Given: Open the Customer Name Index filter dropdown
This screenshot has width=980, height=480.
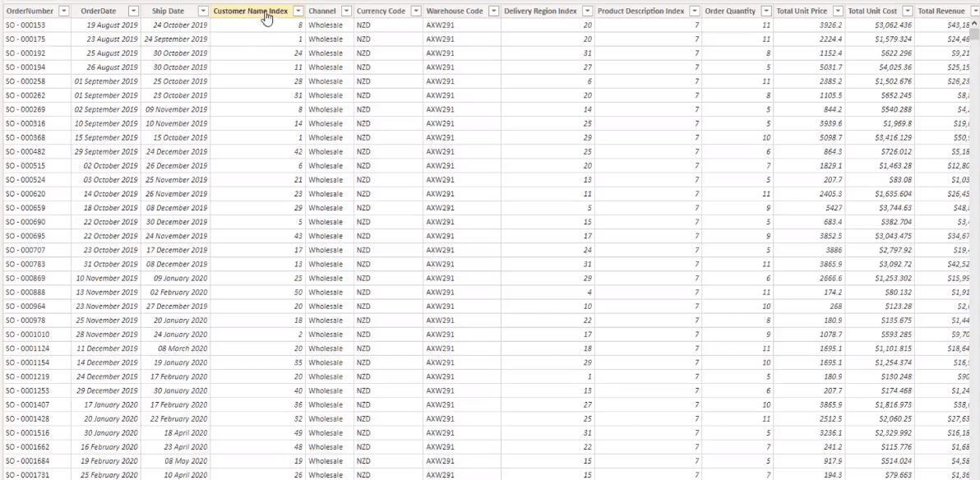Looking at the screenshot, I should [x=298, y=12].
